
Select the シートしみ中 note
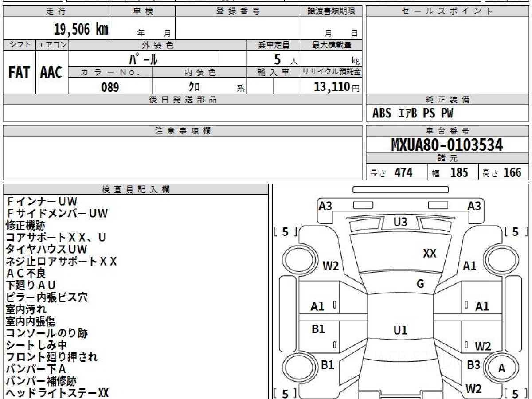pos(36,345)
